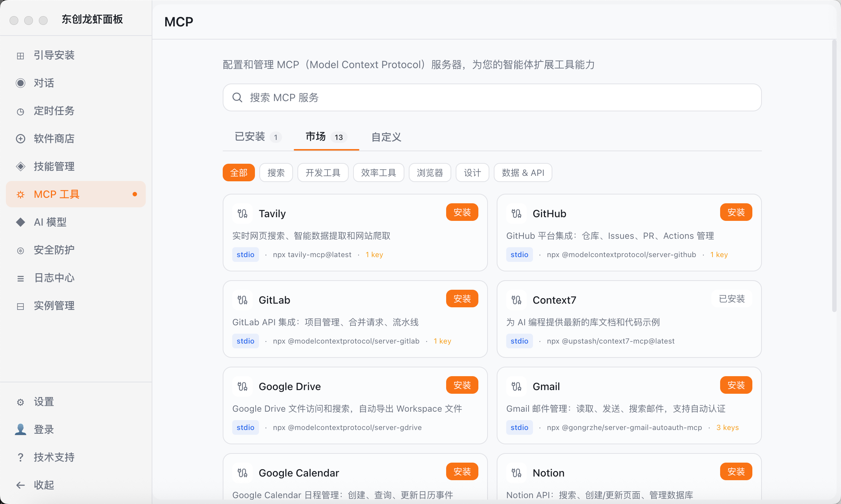Click the 软件商店 plus-circle icon

tap(21, 139)
